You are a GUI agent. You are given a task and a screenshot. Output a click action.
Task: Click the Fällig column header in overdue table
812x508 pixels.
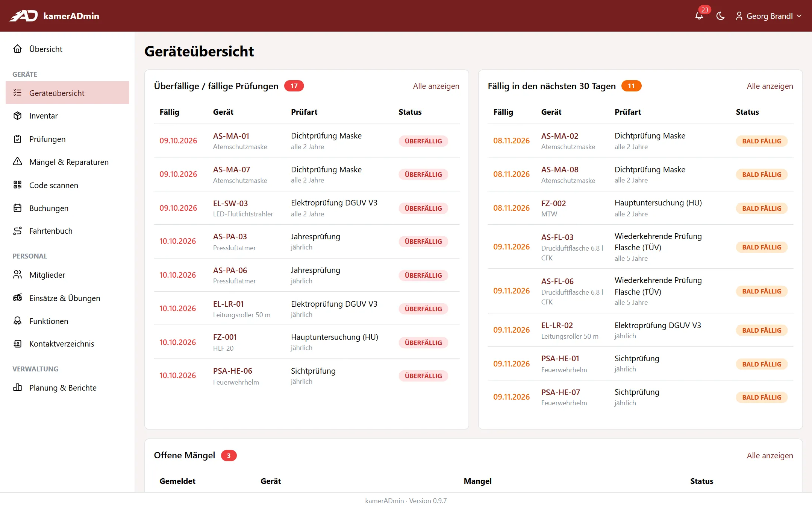(170, 112)
